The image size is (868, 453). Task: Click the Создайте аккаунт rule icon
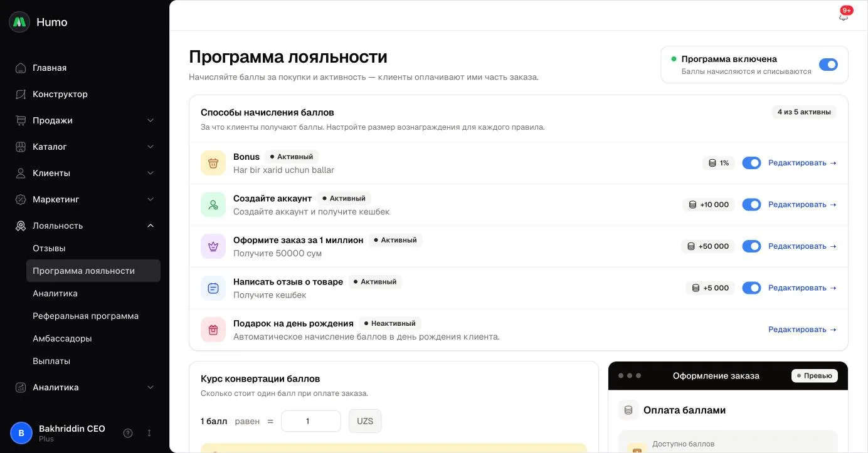[x=213, y=205]
